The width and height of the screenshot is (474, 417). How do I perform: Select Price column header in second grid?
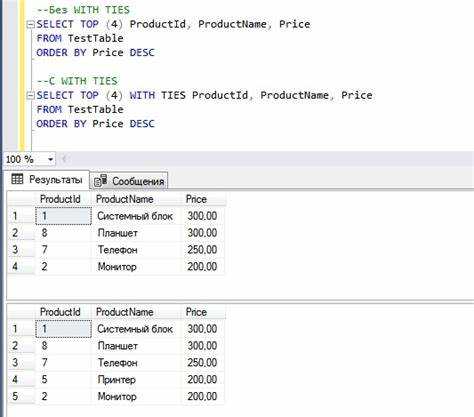coord(203,312)
